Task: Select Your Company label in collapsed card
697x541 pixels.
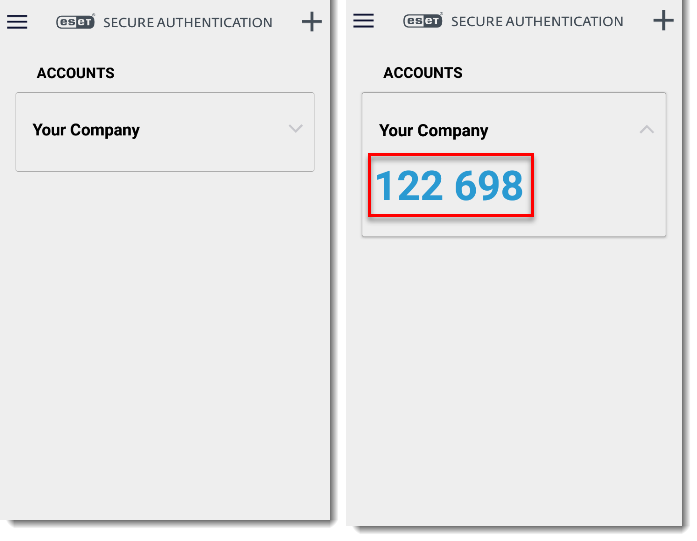Action: tap(86, 130)
